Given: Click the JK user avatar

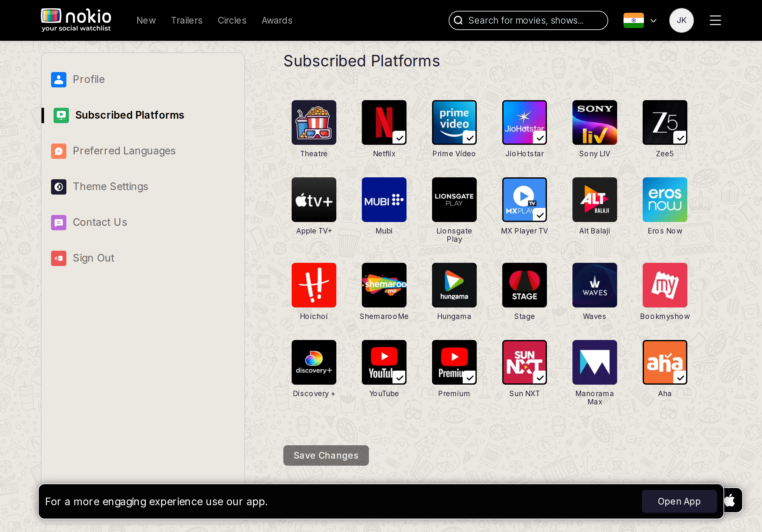Looking at the screenshot, I should tap(681, 20).
